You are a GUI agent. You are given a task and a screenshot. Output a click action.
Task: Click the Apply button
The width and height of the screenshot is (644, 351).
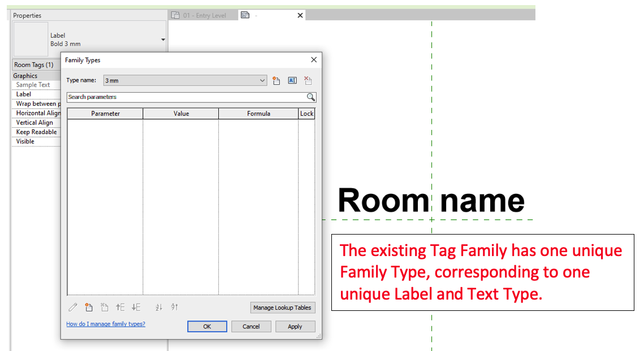295,326
